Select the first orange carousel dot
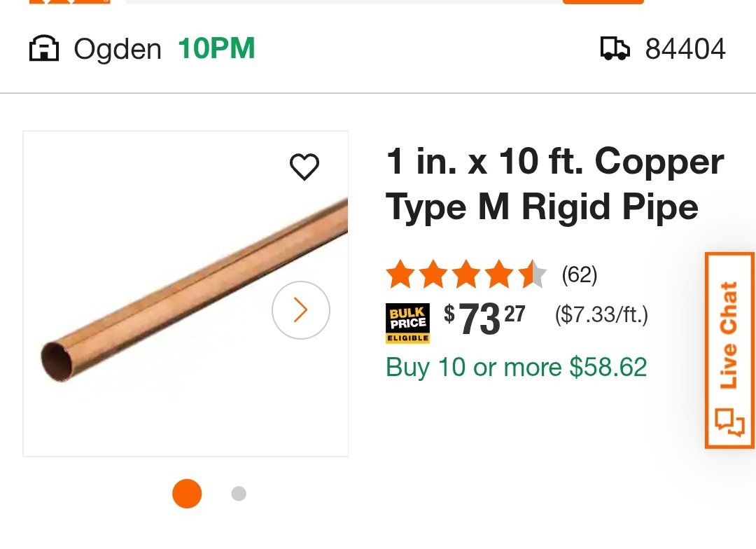The image size is (756, 549). 187,494
